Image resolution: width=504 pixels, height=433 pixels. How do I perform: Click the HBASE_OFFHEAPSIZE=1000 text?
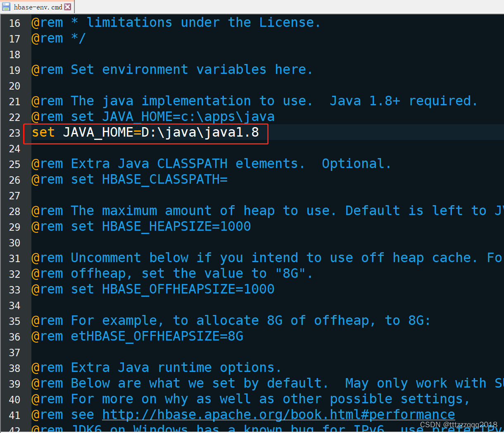pos(188,289)
